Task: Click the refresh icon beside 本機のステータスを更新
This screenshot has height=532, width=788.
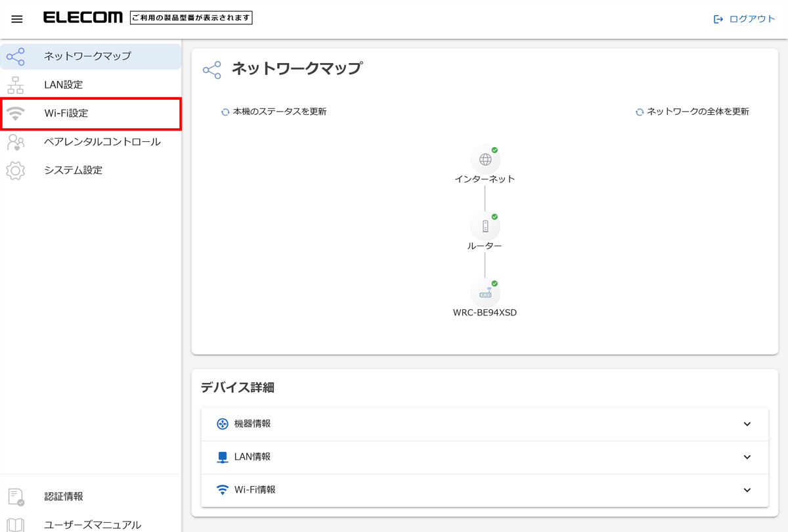Action: [x=225, y=112]
